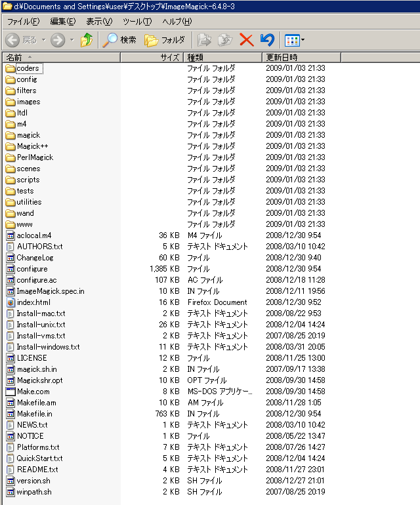This screenshot has height=505, width=420.
Task: Select the filters folder icon
Action: [x=10, y=91]
